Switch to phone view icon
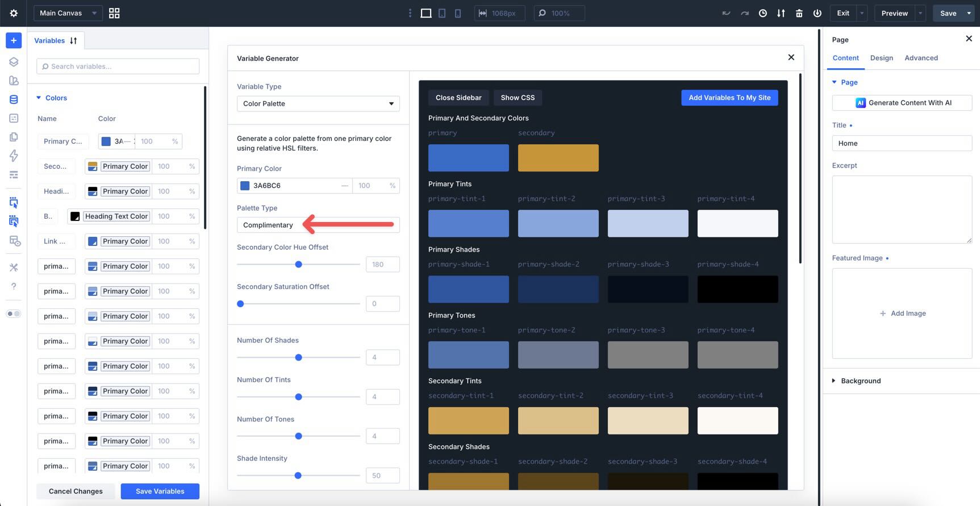The height and width of the screenshot is (506, 980). click(x=458, y=13)
